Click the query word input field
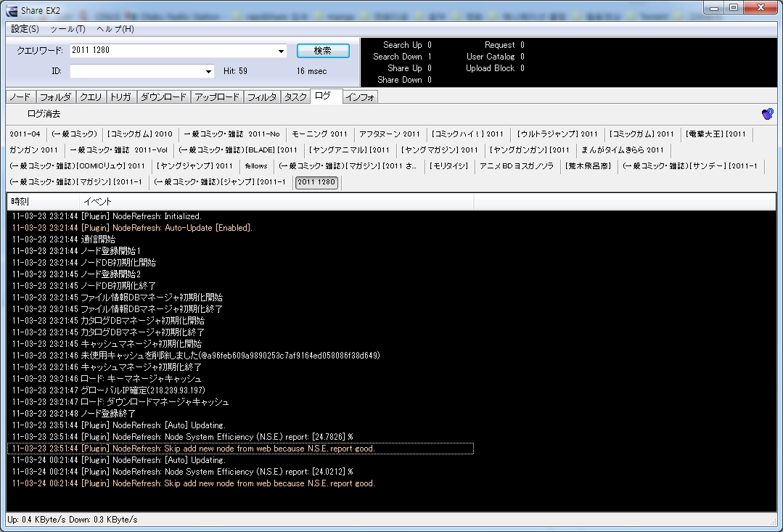Screen dimensions: 783x532 coord(173,51)
